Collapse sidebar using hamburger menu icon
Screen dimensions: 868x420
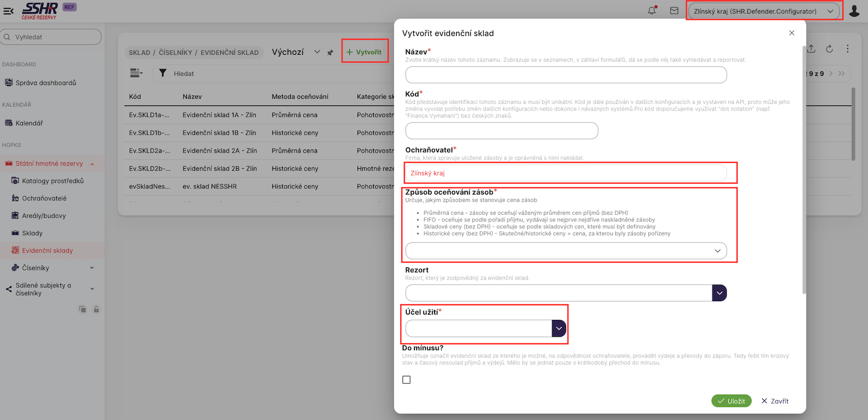(x=9, y=11)
